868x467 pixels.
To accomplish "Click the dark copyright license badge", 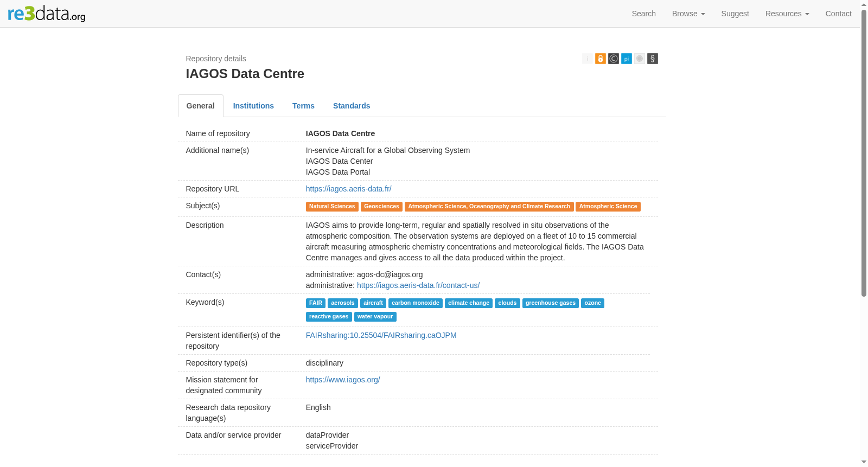I will click(x=613, y=59).
